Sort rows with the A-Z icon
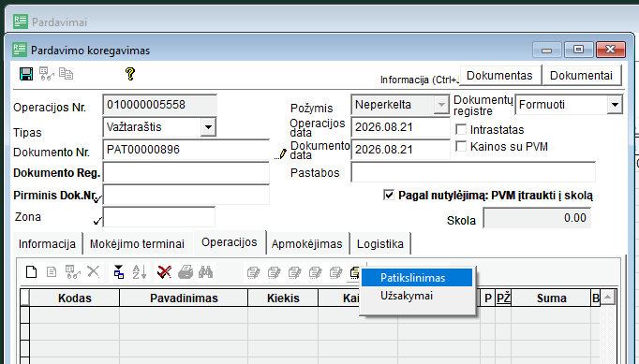 click(x=140, y=272)
